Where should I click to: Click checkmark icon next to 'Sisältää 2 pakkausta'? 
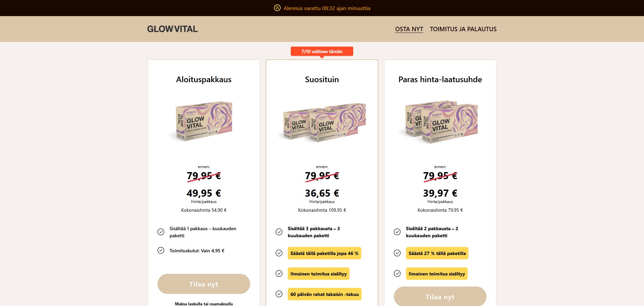(x=397, y=232)
